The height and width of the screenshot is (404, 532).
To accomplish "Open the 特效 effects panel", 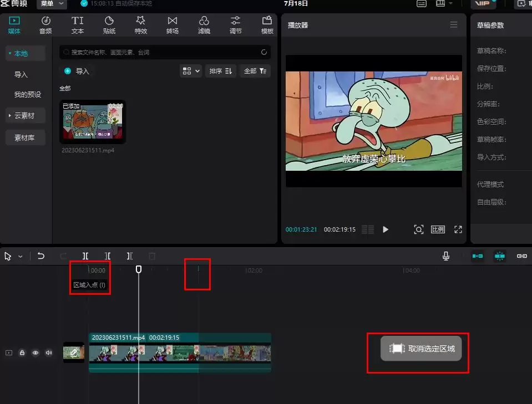I will [x=141, y=25].
